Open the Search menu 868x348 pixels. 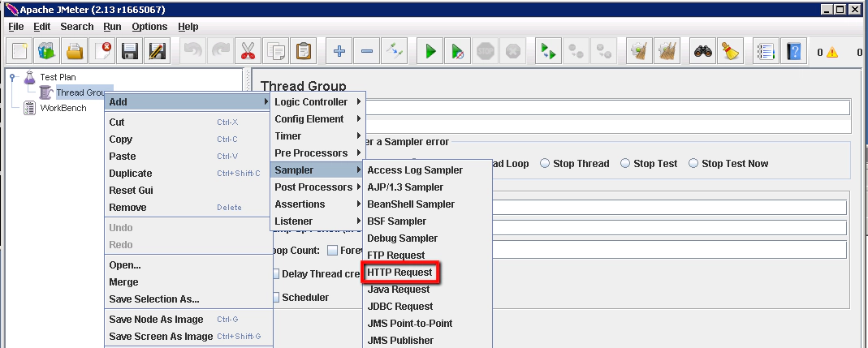[77, 27]
